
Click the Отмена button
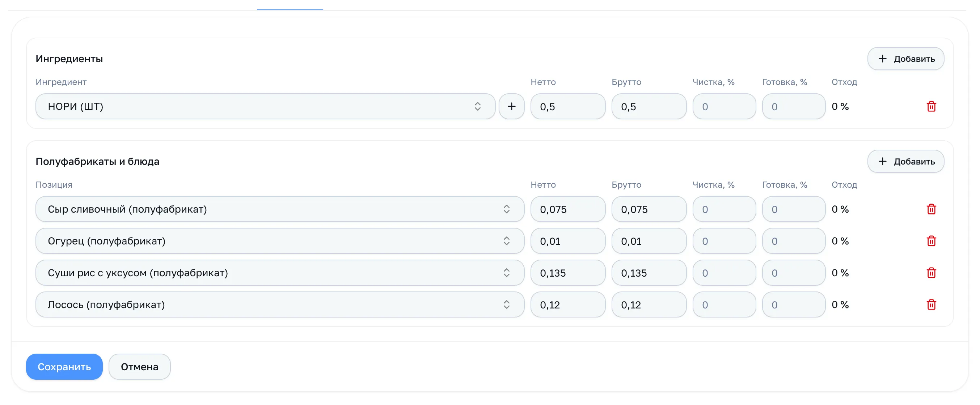coord(140,367)
